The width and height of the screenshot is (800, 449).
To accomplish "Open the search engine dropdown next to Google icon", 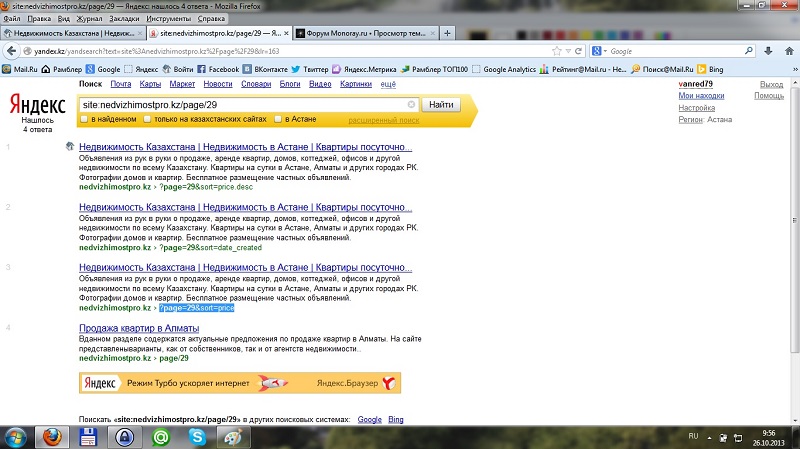I will (605, 51).
